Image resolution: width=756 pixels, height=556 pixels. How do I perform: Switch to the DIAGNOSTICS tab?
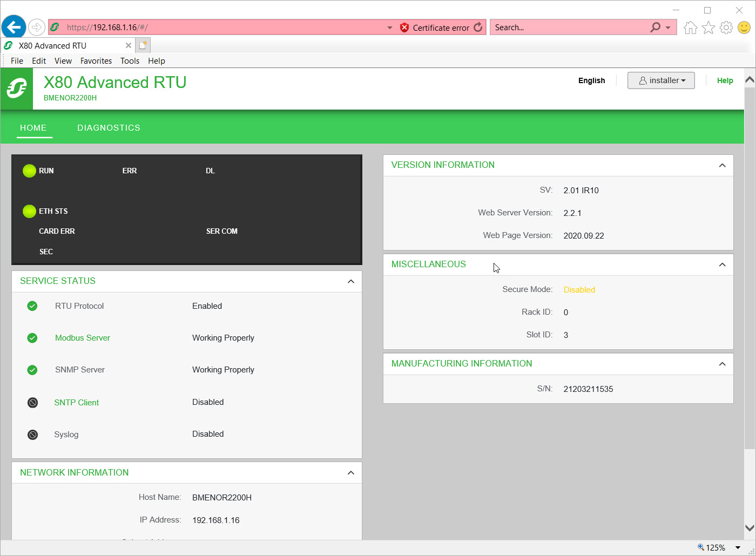[109, 128]
